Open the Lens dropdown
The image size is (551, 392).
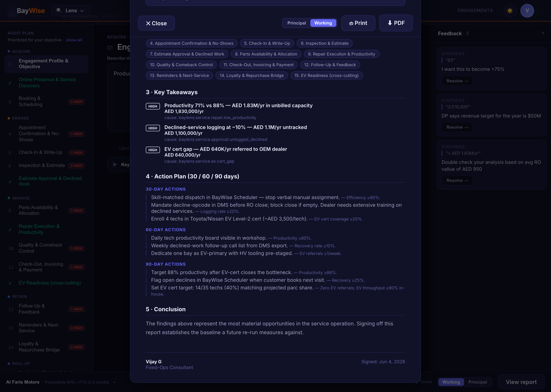70,11
